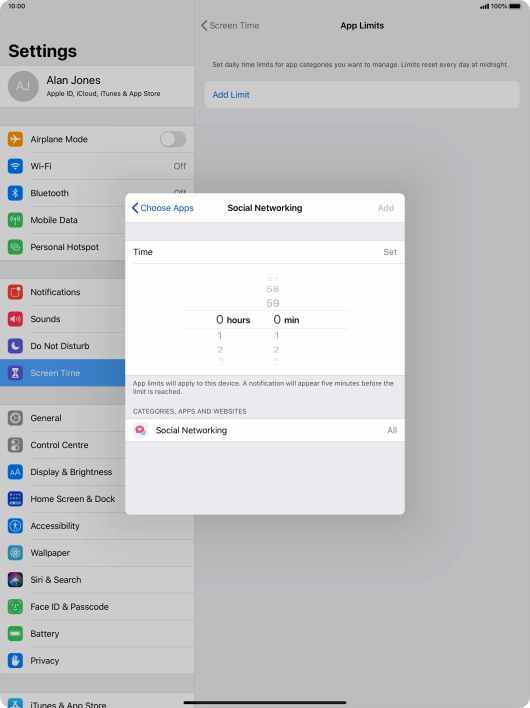
Task: Tap the Accessibility icon
Action: [15, 526]
